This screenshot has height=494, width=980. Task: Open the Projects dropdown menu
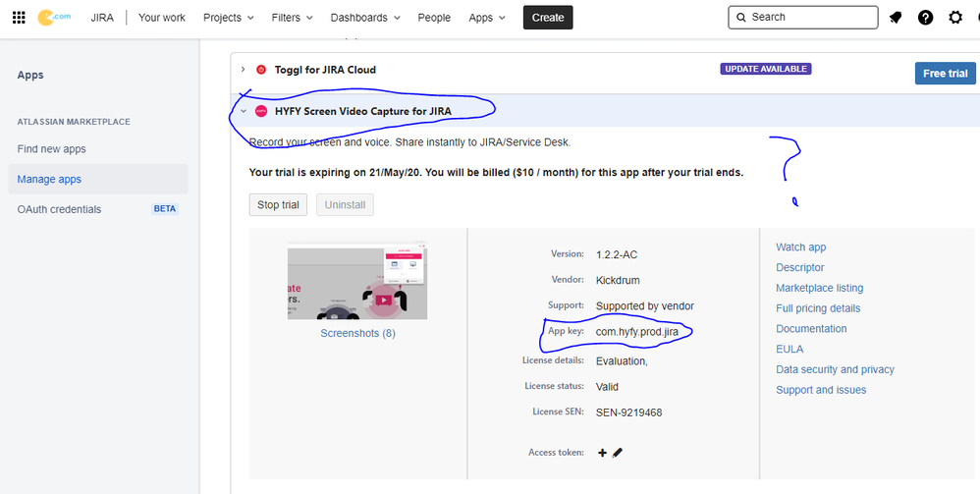229,18
